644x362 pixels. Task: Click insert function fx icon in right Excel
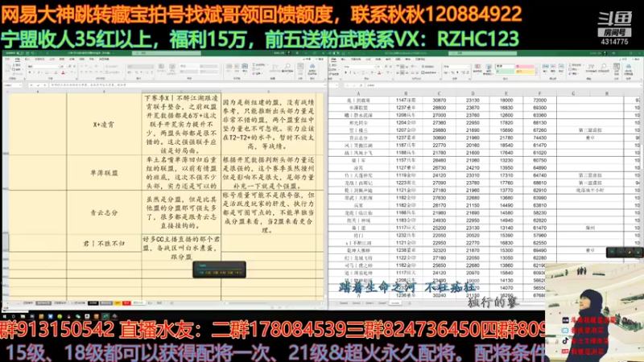pyautogui.click(x=361, y=85)
